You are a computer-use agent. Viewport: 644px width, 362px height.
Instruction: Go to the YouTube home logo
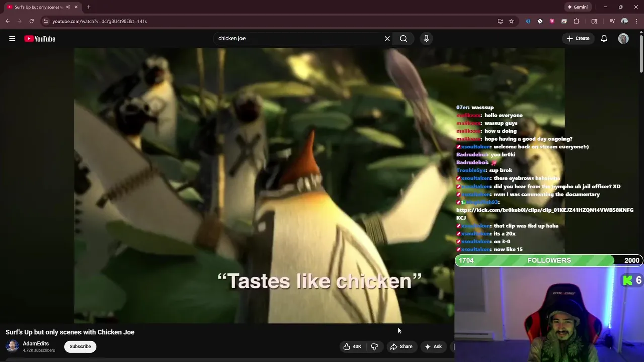click(40, 39)
